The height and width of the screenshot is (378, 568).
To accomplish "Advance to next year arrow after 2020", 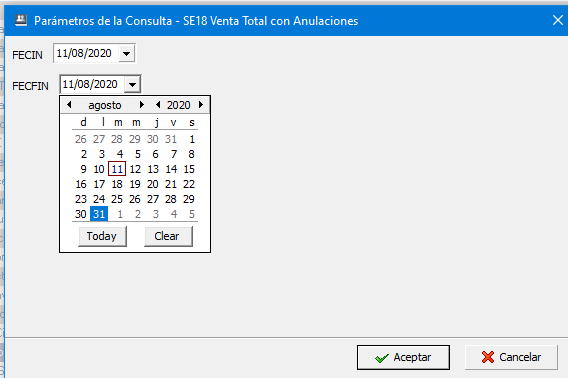I will tap(201, 105).
